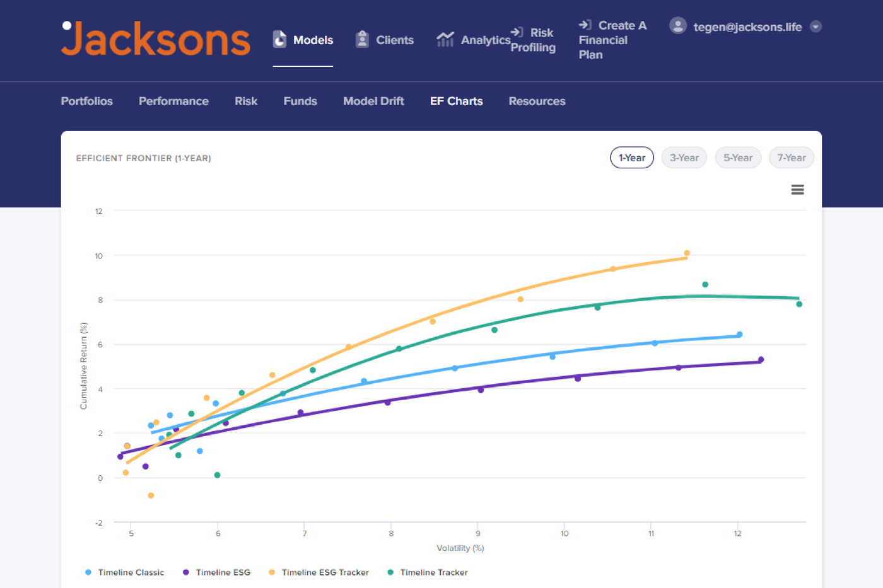
Task: Click the Models pie chart icon
Action: [x=279, y=40]
